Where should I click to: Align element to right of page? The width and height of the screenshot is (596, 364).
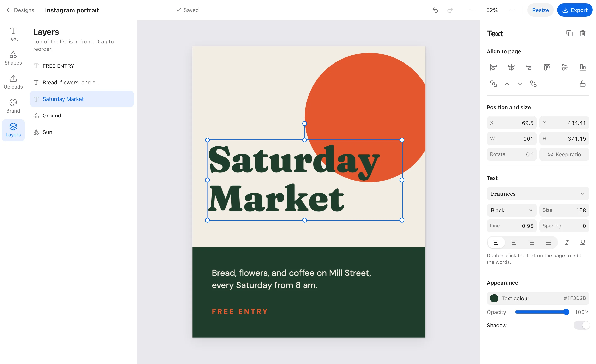pyautogui.click(x=529, y=67)
